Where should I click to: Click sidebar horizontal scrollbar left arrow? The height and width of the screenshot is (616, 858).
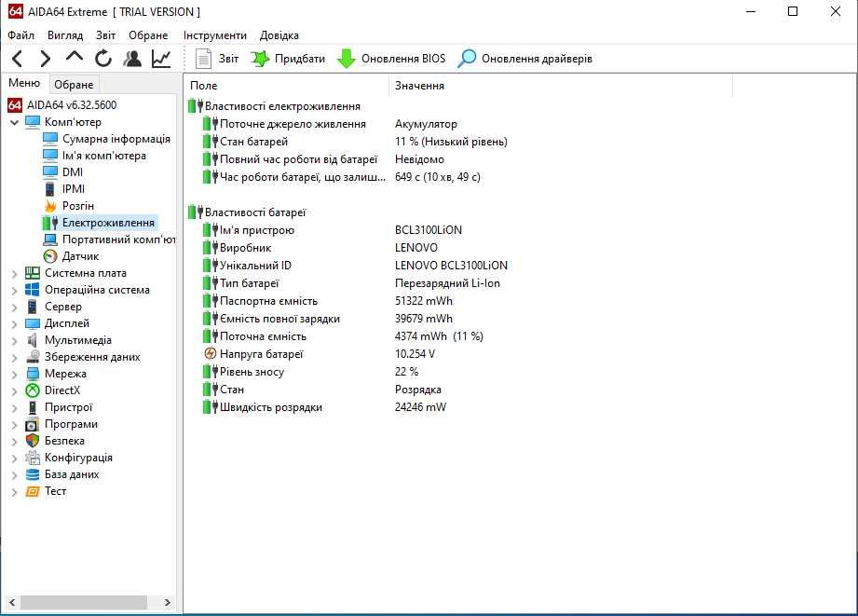click(x=11, y=602)
